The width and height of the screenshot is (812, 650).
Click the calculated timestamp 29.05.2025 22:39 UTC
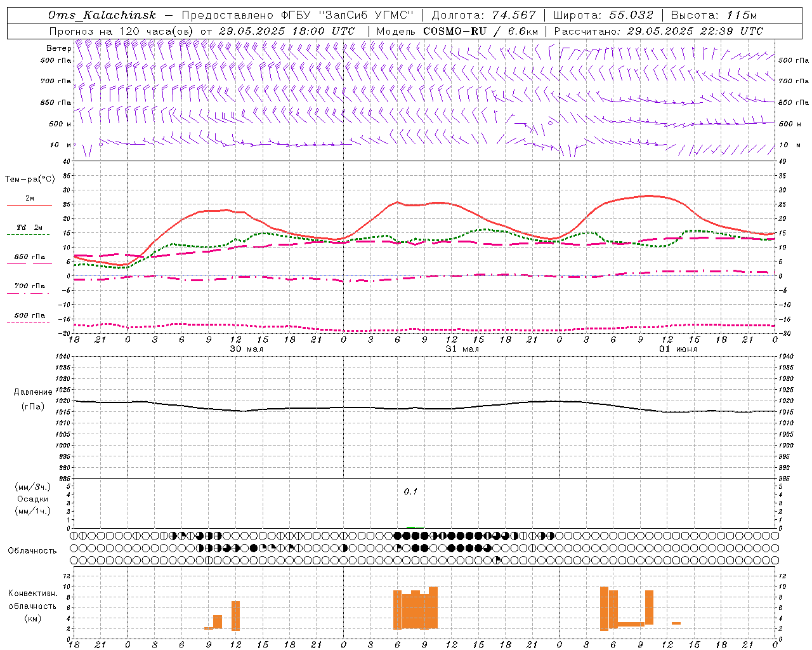pyautogui.click(x=695, y=31)
